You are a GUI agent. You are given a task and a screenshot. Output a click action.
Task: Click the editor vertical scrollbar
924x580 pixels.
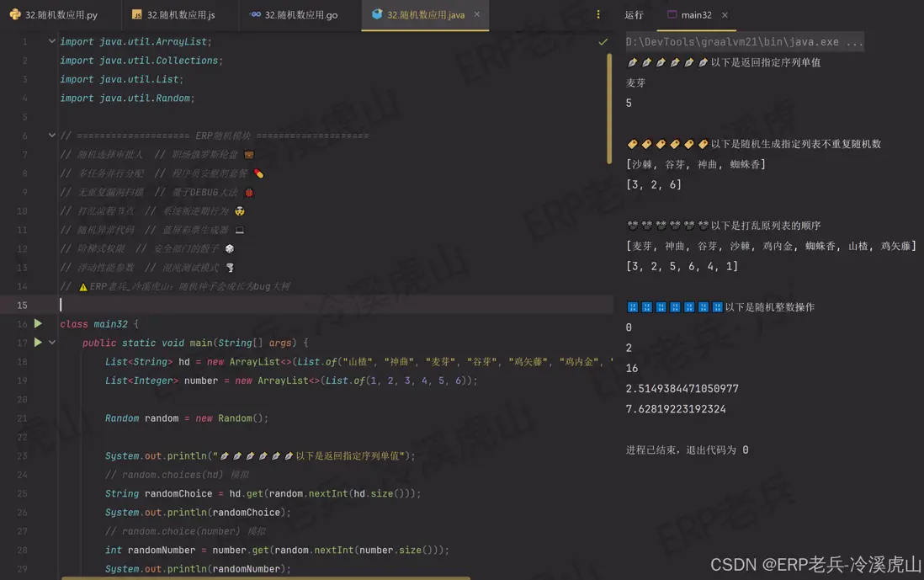tap(609, 109)
